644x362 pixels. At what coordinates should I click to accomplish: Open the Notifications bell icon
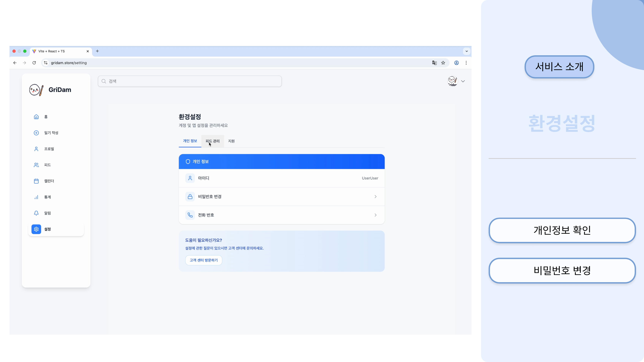[x=36, y=213]
